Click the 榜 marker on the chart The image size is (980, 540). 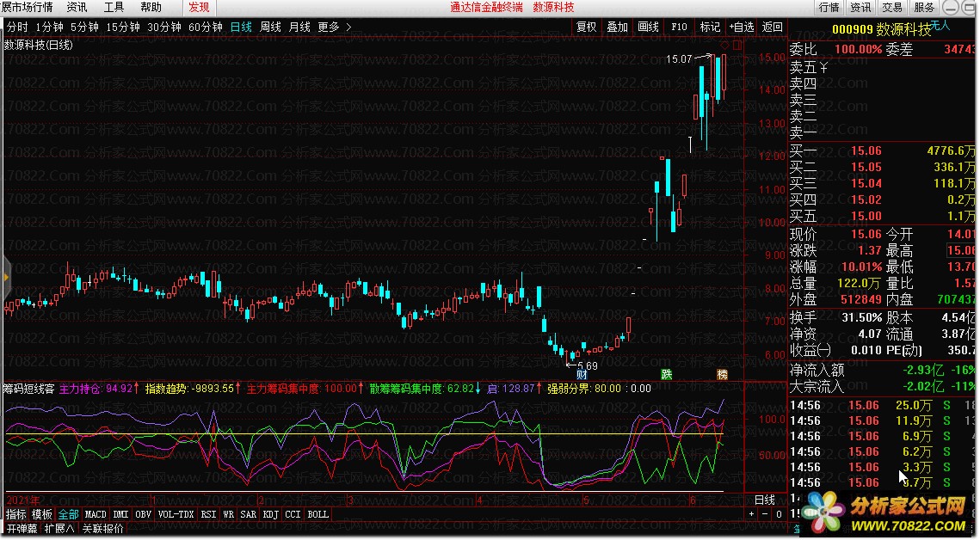click(722, 375)
